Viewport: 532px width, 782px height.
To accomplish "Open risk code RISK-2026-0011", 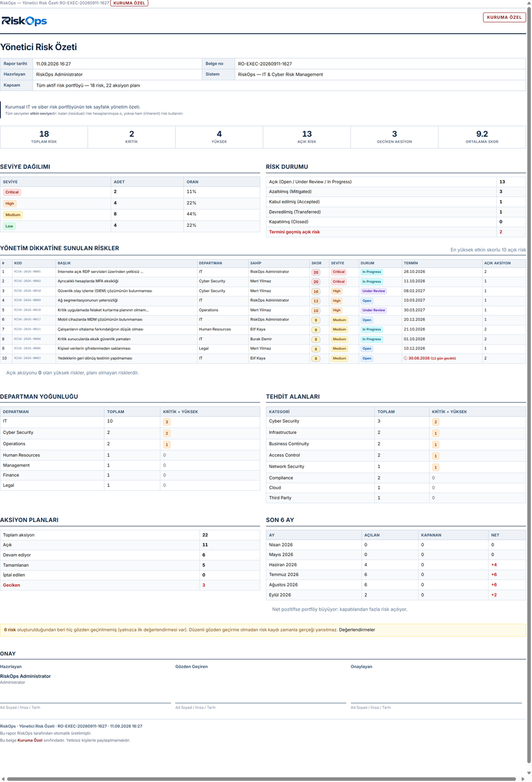I will click(27, 330).
